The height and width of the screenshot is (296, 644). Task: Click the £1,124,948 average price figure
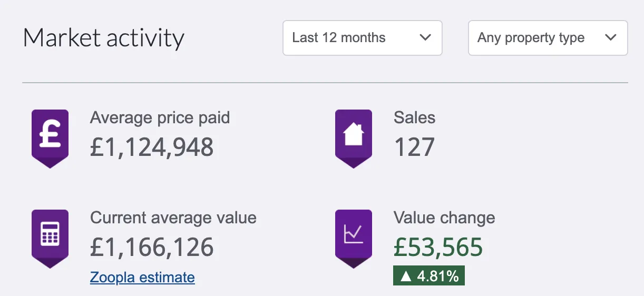click(152, 147)
